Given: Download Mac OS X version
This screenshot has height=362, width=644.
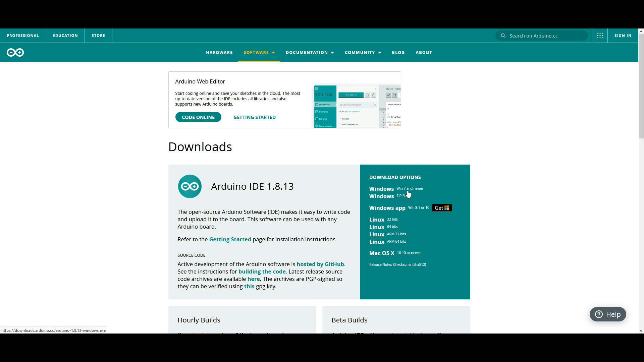Looking at the screenshot, I should 382,253.
